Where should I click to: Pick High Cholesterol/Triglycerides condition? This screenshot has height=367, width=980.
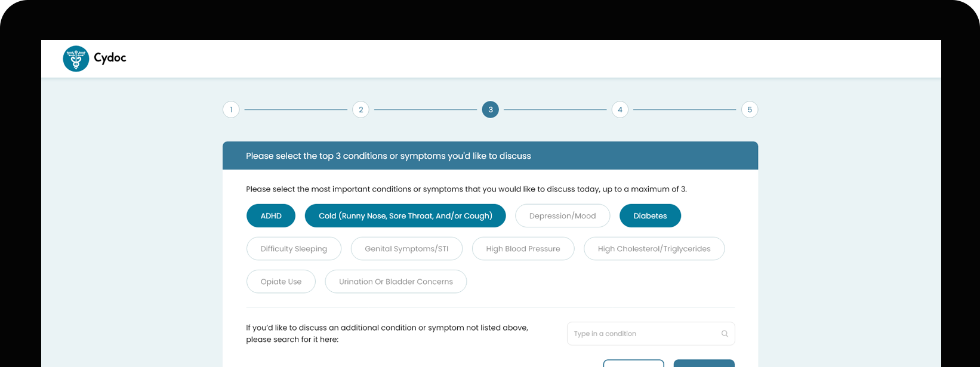[654, 249]
